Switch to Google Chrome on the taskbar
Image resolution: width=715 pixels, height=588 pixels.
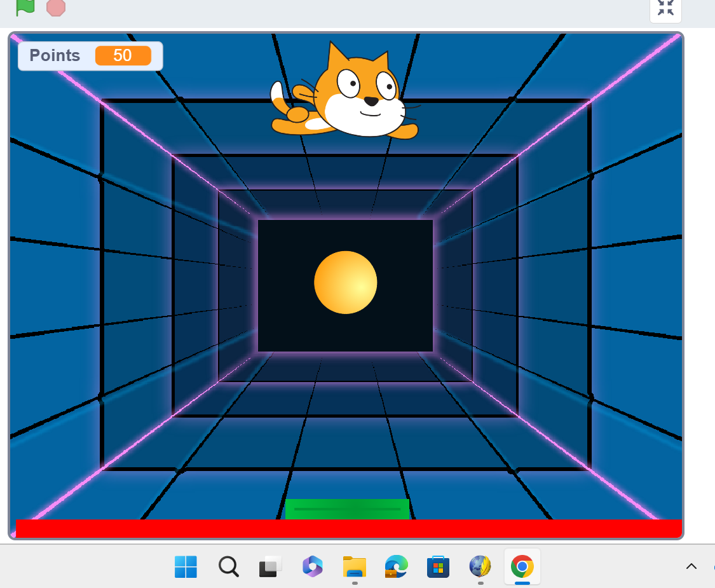click(x=522, y=566)
